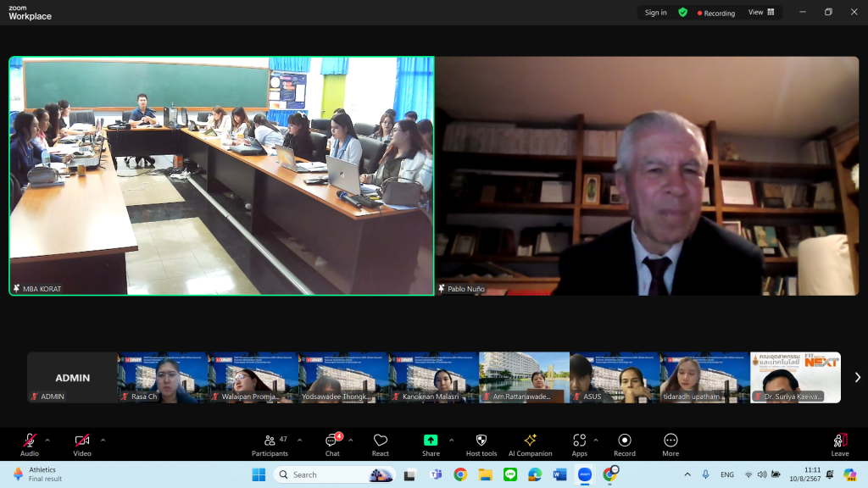868x488 pixels.
Task: Open the View layout menu
Action: pos(761,13)
